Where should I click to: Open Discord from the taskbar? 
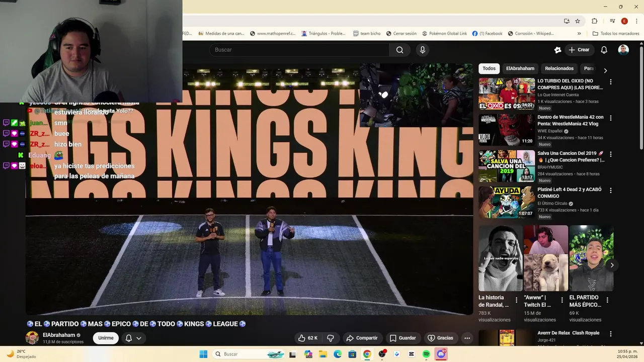[441, 354]
